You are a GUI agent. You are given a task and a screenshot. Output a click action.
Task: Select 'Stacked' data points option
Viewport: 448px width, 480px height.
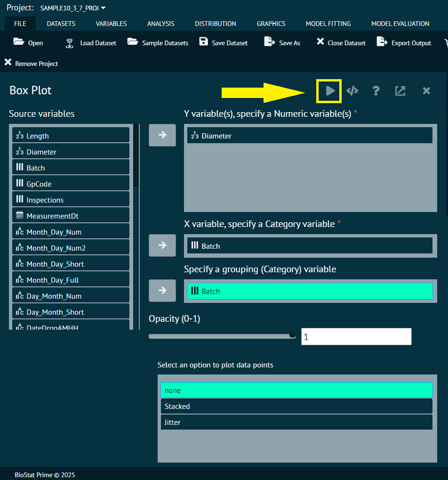coord(296,406)
